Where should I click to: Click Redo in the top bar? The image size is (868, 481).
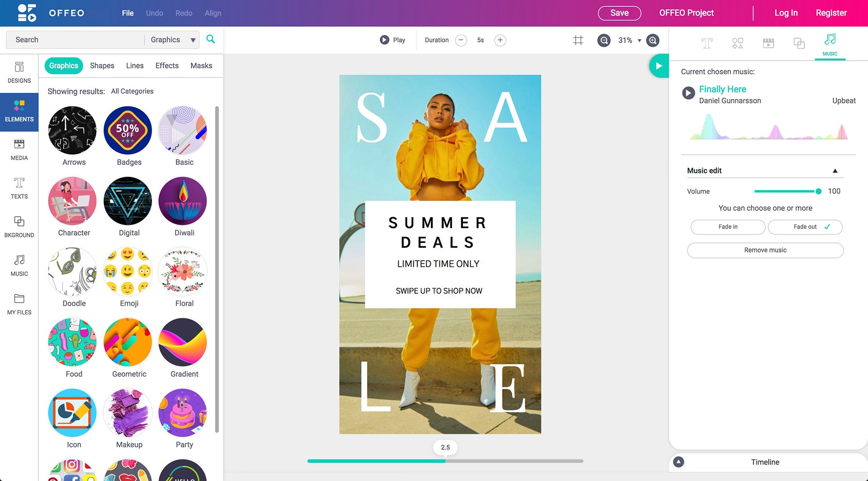click(184, 13)
